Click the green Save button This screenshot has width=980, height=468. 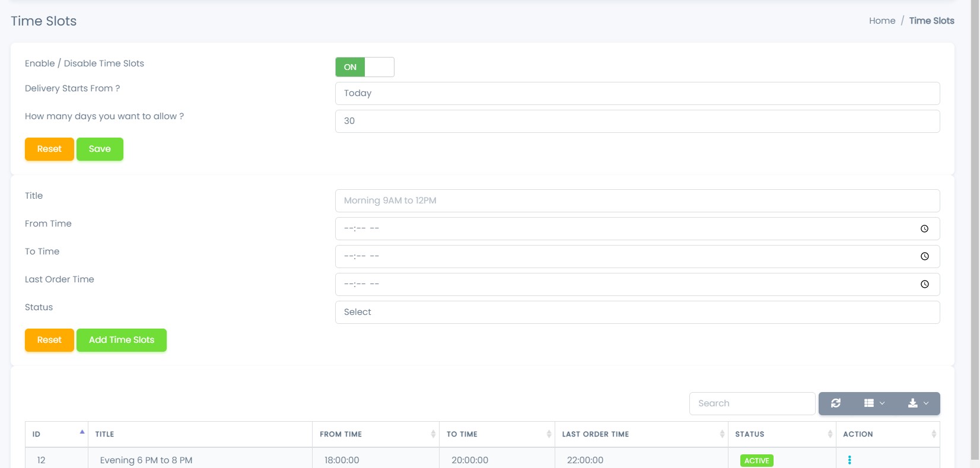coord(100,149)
